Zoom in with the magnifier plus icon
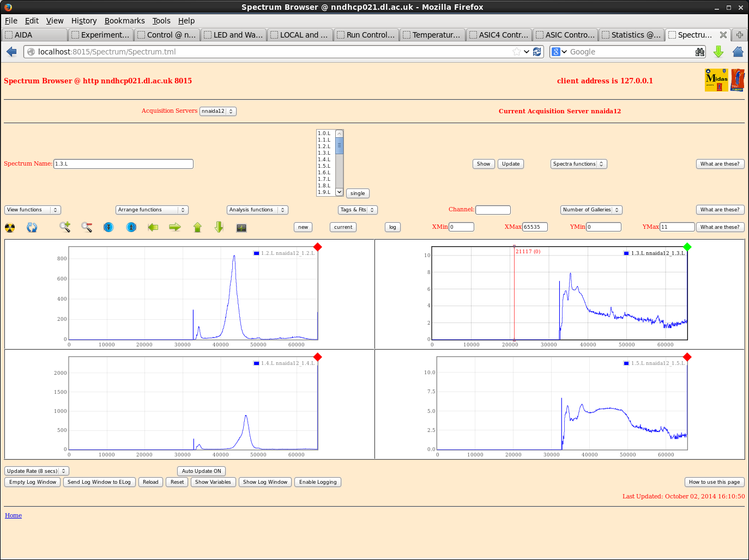Viewport: 749px width, 560px height. pos(65,227)
